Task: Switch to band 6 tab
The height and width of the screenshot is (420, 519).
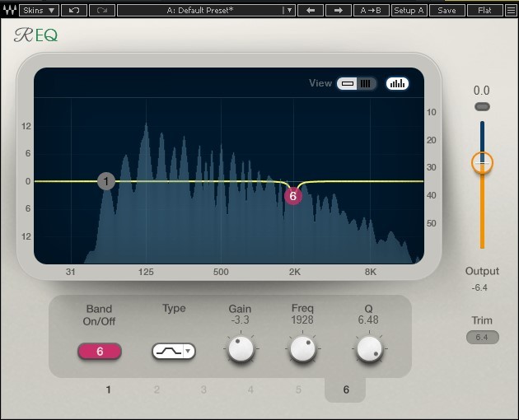Action: [x=346, y=390]
